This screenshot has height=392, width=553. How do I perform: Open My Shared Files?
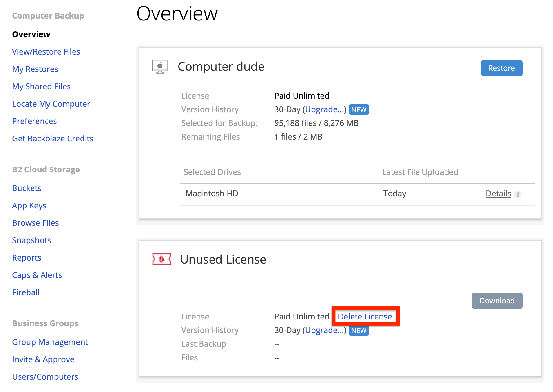42,87
